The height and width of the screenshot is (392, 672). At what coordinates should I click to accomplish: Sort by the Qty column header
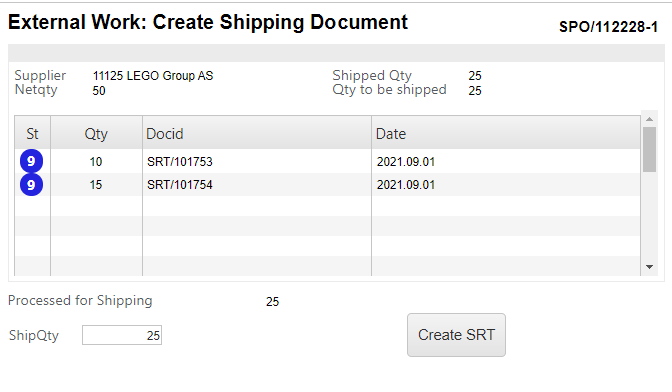pyautogui.click(x=96, y=134)
